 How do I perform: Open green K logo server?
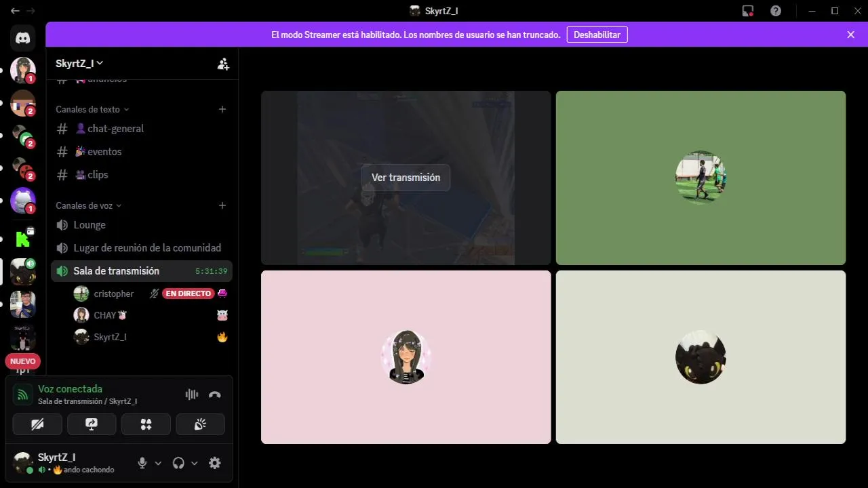(x=23, y=239)
